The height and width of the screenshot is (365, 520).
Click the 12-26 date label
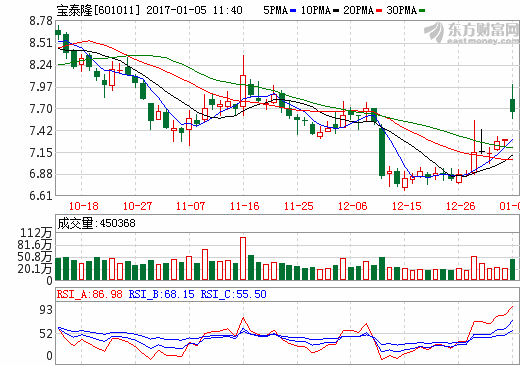pyautogui.click(x=460, y=206)
